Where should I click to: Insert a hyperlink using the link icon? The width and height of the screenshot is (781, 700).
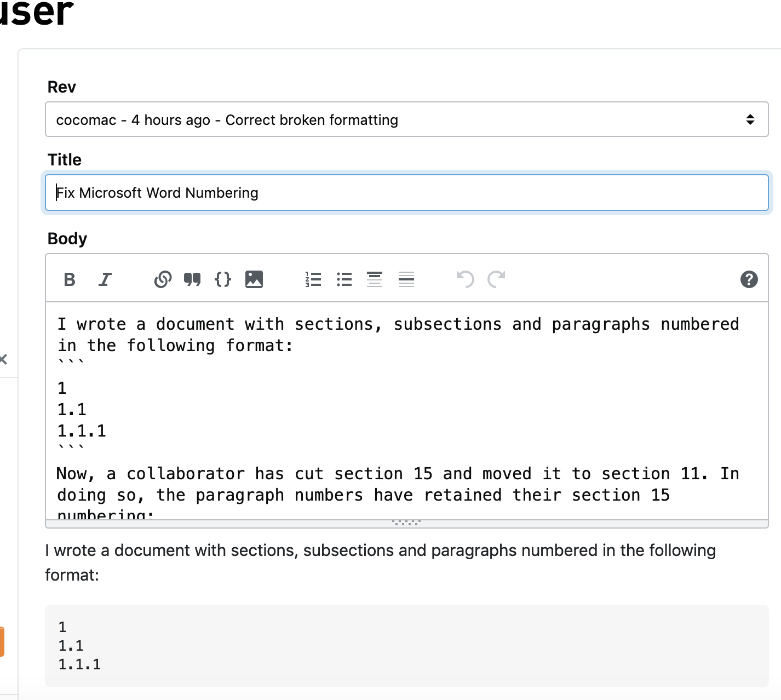point(163,279)
